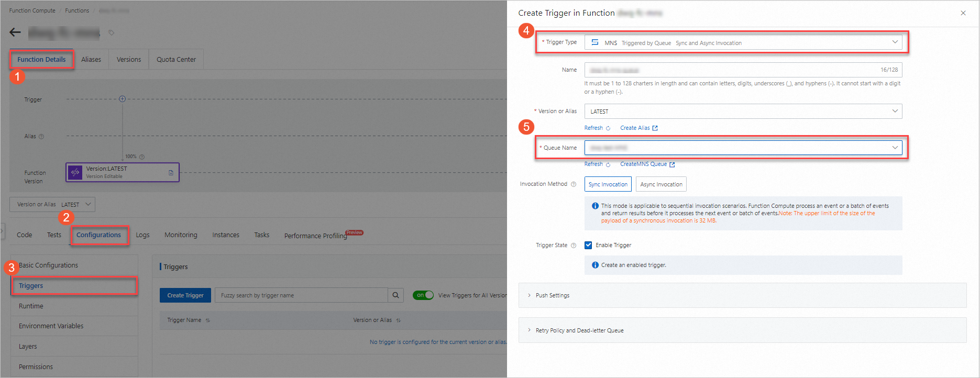980x378 pixels.
Task: Select Permissions in side menu
Action: 74,367
